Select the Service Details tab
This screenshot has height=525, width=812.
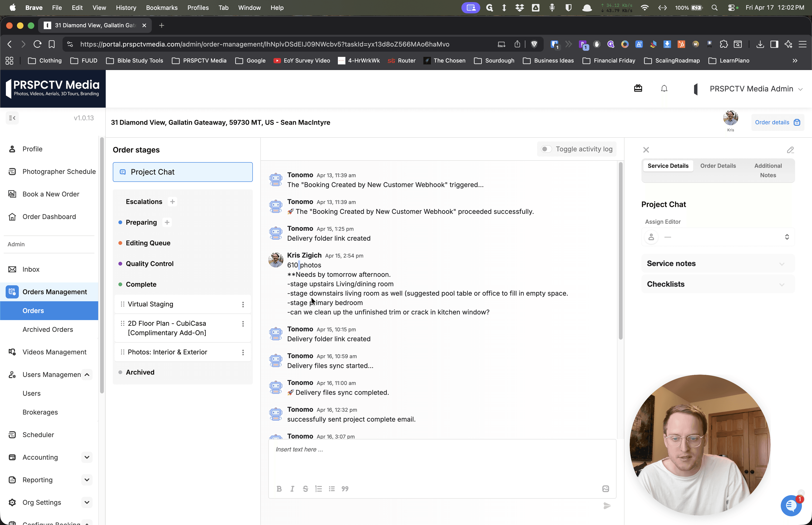coord(668,166)
